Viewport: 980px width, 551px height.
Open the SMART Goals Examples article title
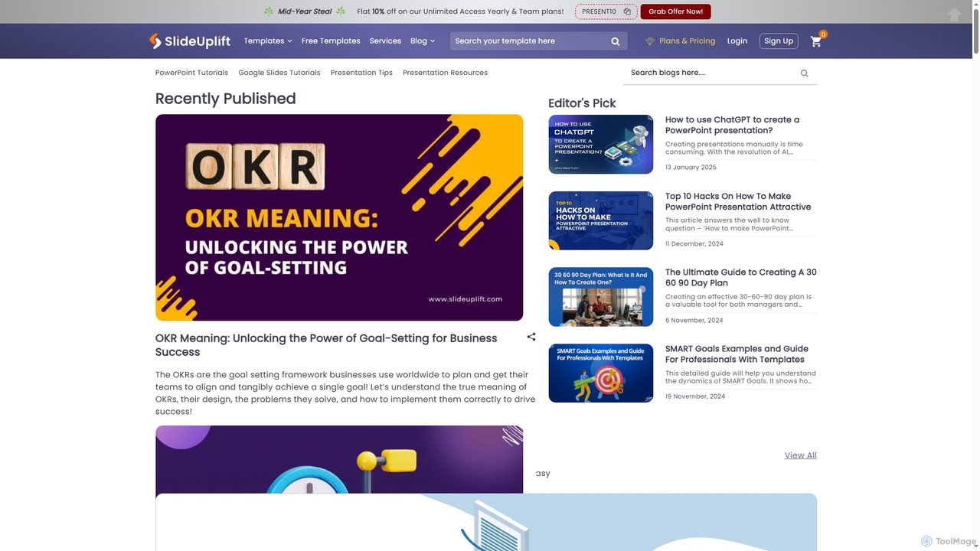click(737, 354)
